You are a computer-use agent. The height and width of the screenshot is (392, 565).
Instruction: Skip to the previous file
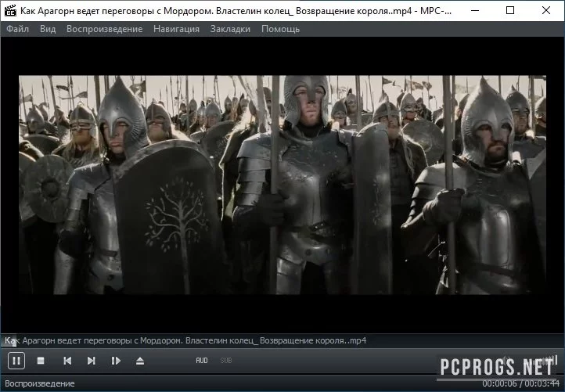click(x=67, y=361)
